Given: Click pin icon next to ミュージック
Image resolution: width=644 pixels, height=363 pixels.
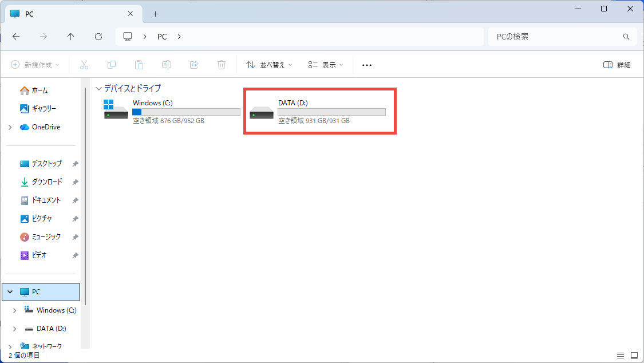Looking at the screenshot, I should 75,237.
